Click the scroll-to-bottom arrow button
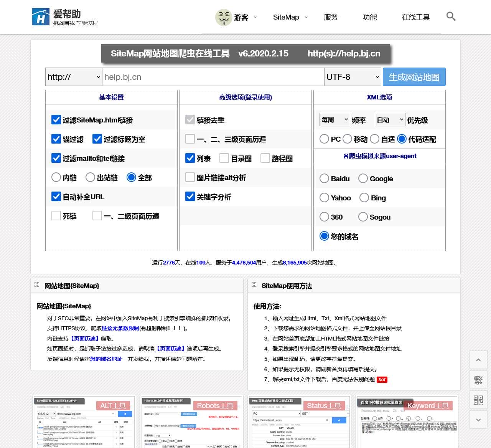The height and width of the screenshot is (448, 491). (478, 420)
